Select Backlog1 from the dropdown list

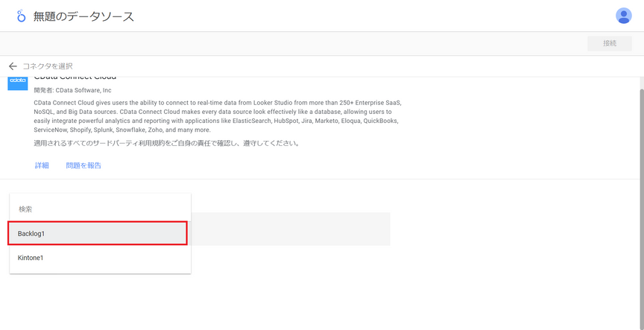98,233
